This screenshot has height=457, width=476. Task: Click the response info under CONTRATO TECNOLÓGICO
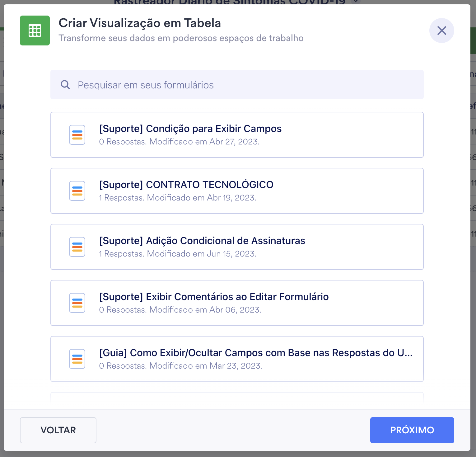click(178, 198)
